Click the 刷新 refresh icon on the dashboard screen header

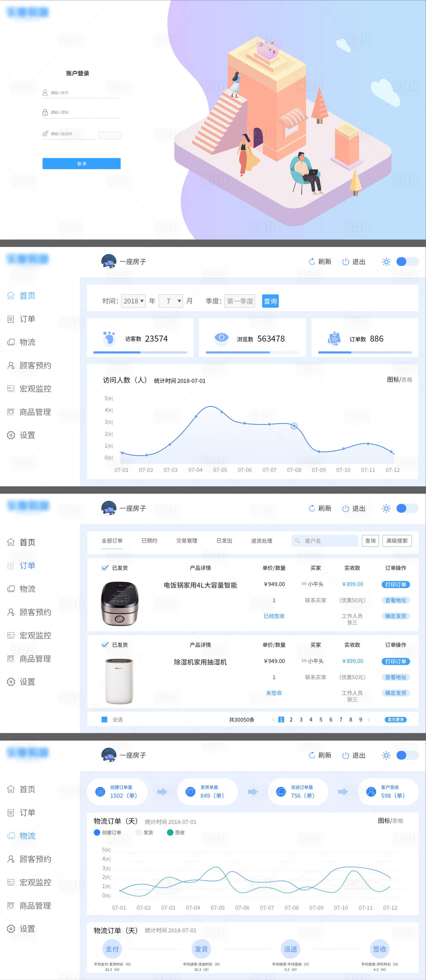point(312,261)
